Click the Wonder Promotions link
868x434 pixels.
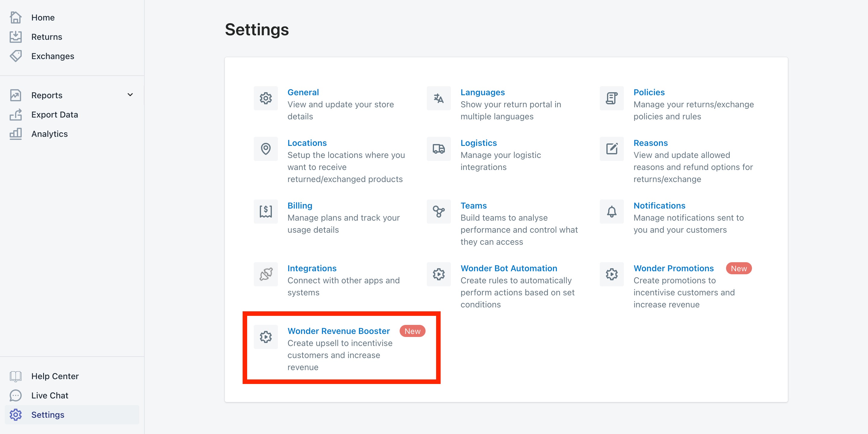coord(673,268)
